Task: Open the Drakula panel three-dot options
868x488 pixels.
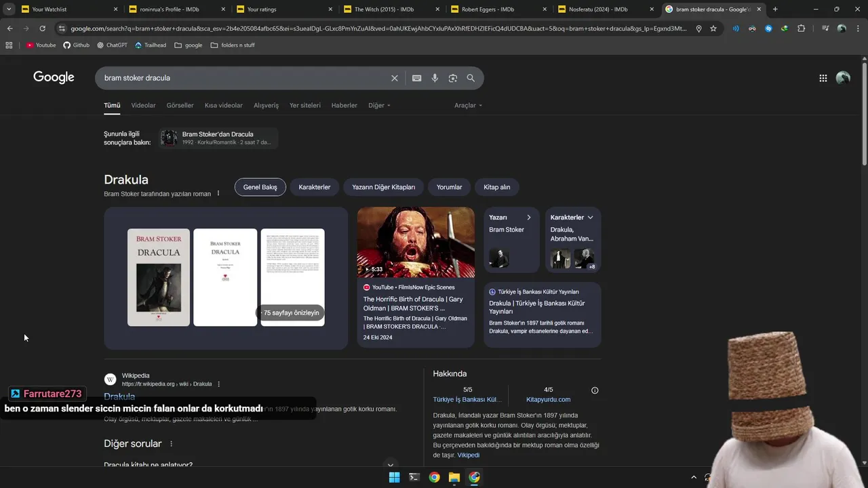Action: point(218,194)
